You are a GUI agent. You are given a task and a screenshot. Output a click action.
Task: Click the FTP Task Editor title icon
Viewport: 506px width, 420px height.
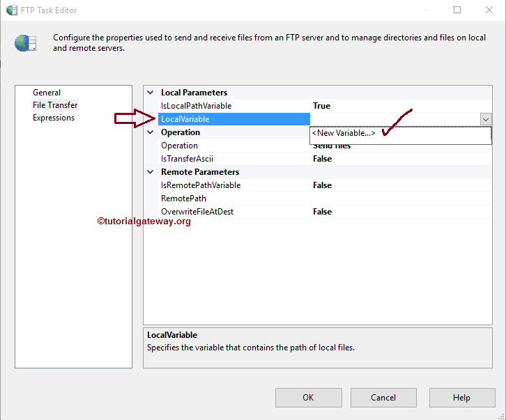(12, 10)
